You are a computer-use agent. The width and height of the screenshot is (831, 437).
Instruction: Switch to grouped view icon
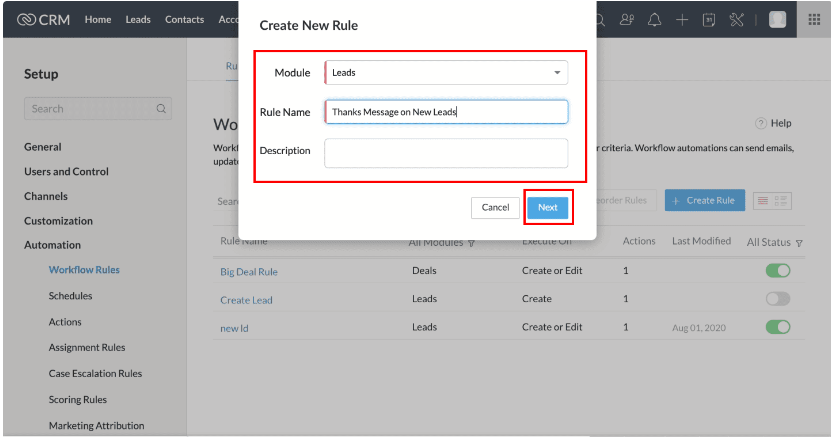point(781,201)
